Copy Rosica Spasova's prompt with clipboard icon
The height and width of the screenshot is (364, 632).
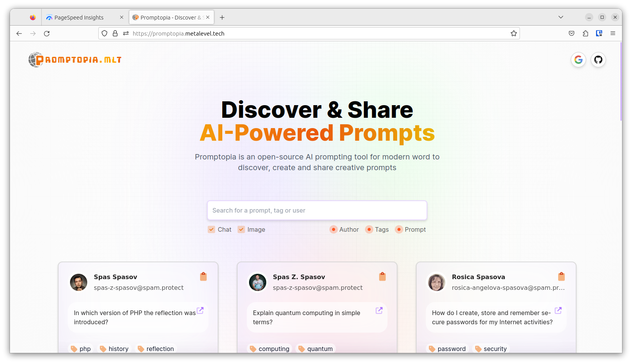click(x=561, y=276)
